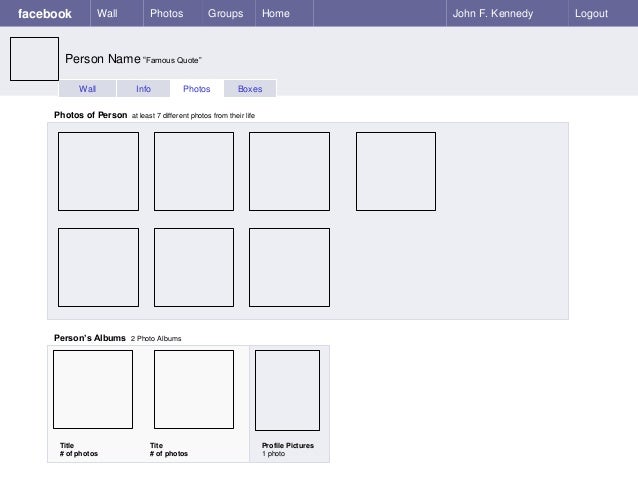Click the first album's Title label
The height and width of the screenshot is (479, 638).
(67, 446)
